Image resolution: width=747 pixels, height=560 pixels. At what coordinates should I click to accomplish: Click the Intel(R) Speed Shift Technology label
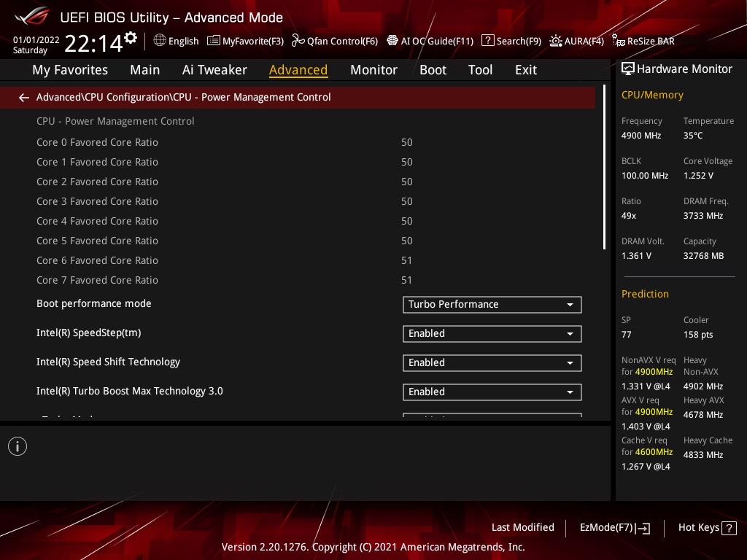point(108,362)
